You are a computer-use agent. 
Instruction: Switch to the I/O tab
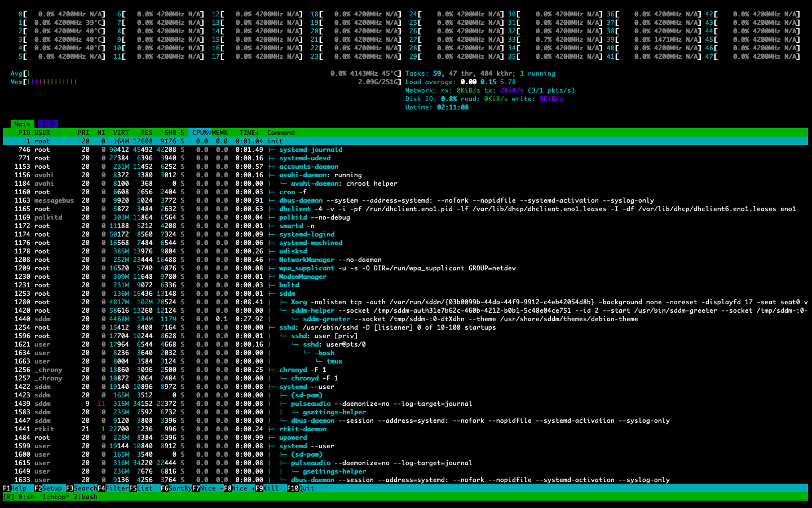(x=48, y=124)
